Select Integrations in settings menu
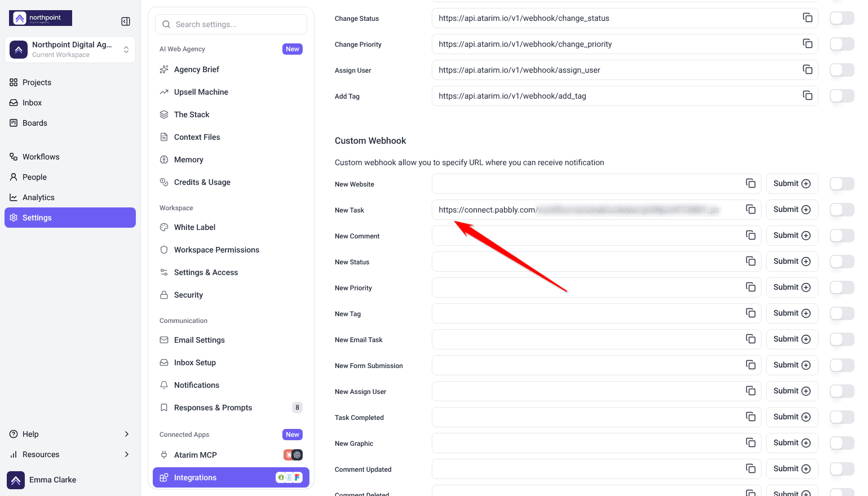This screenshot has height=496, width=868. pyautogui.click(x=231, y=477)
